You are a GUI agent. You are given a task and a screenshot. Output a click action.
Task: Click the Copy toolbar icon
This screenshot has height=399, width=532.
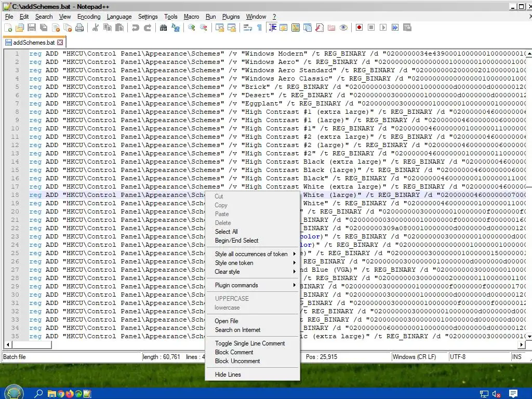(x=108, y=28)
